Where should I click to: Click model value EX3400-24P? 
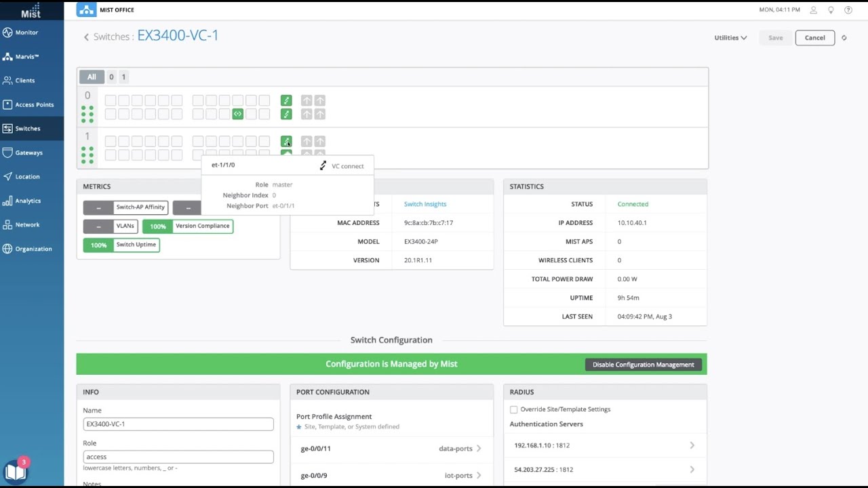422,241
